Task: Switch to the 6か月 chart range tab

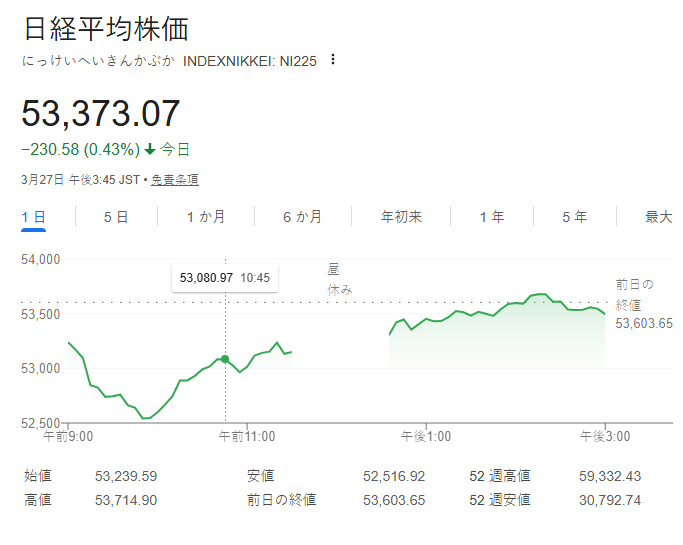Action: (x=302, y=217)
